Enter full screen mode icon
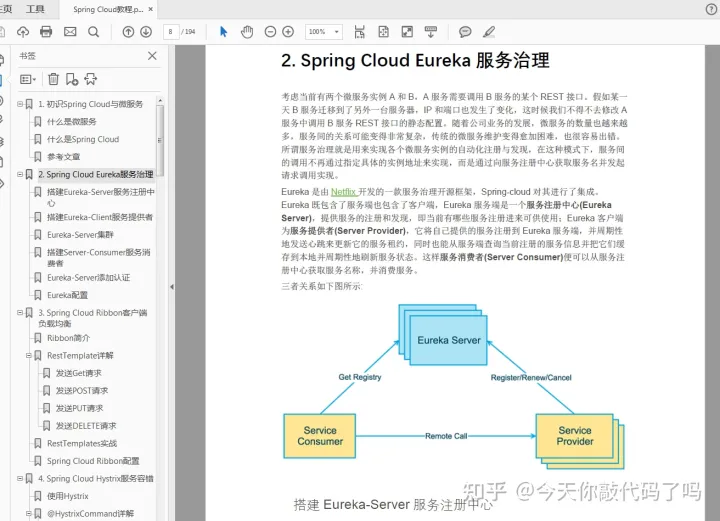The image size is (720, 521). [407, 32]
